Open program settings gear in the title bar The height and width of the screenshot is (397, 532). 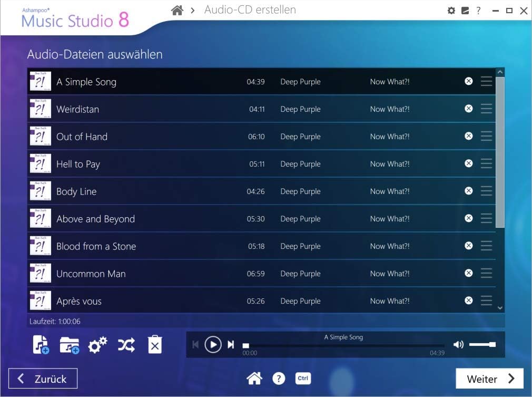[451, 10]
